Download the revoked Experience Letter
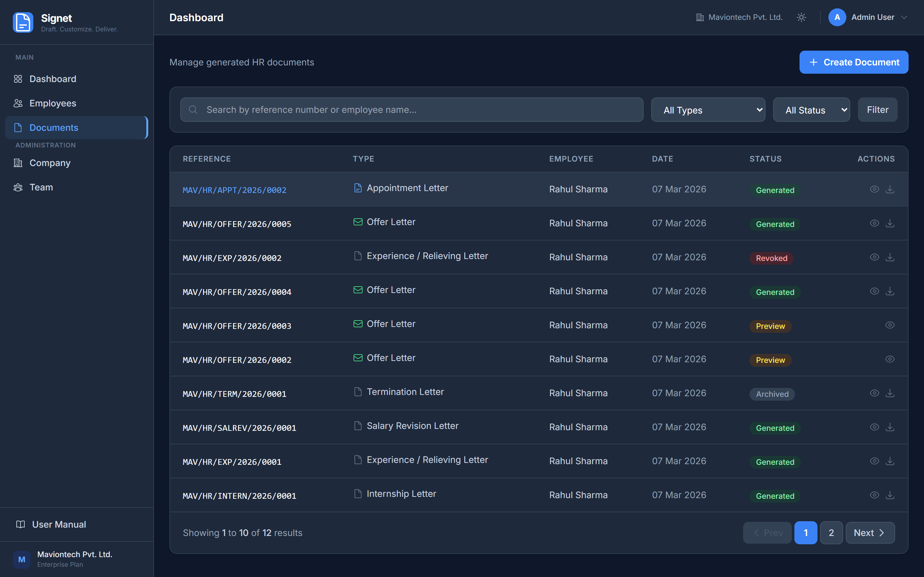Viewport: 924px width, 577px height. 890,257
